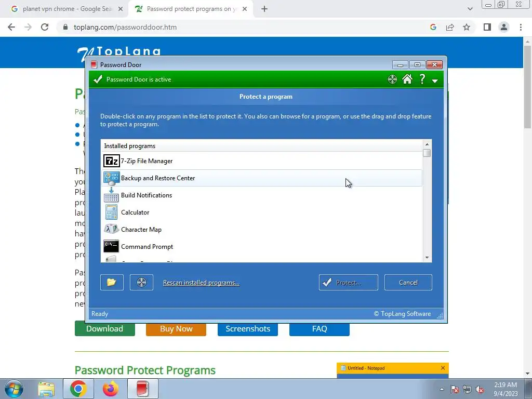
Task: Show hidden tray icons arrow
Action: tap(442, 389)
